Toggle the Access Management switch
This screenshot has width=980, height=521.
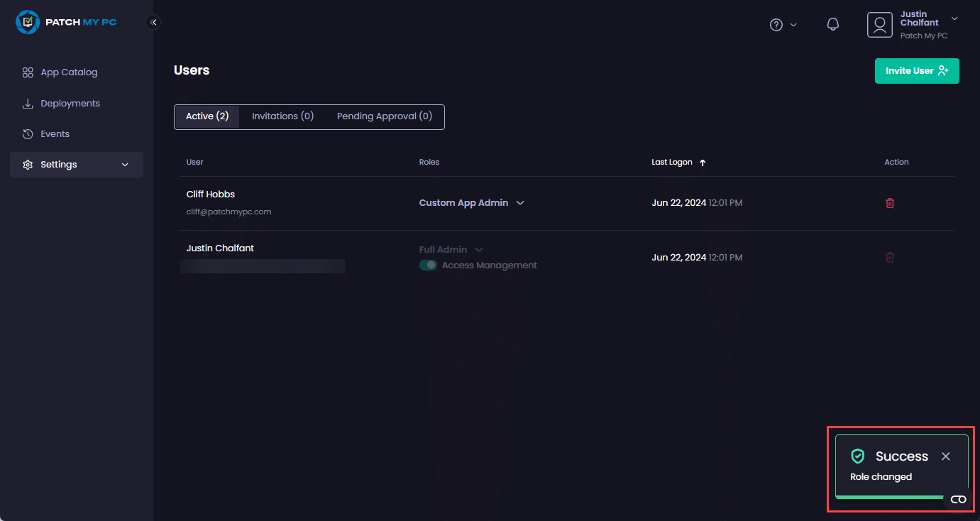[428, 265]
